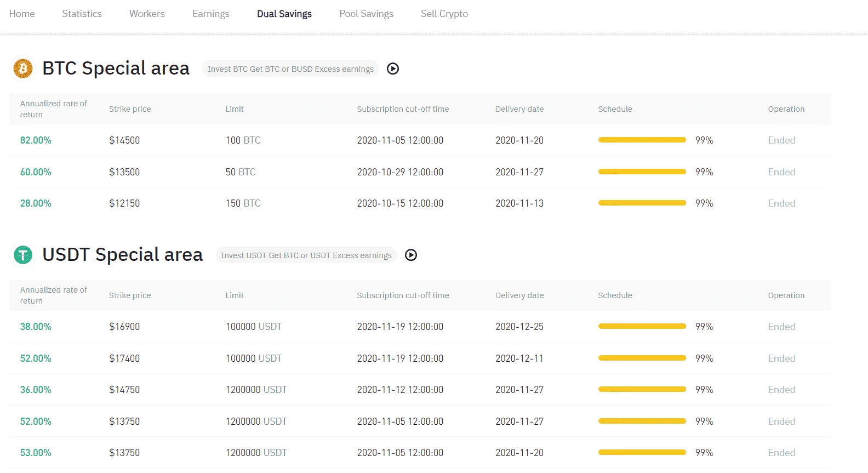This screenshot has height=473, width=868.
Task: Play the BTC Special area tutorial video
Action: pyautogui.click(x=393, y=69)
